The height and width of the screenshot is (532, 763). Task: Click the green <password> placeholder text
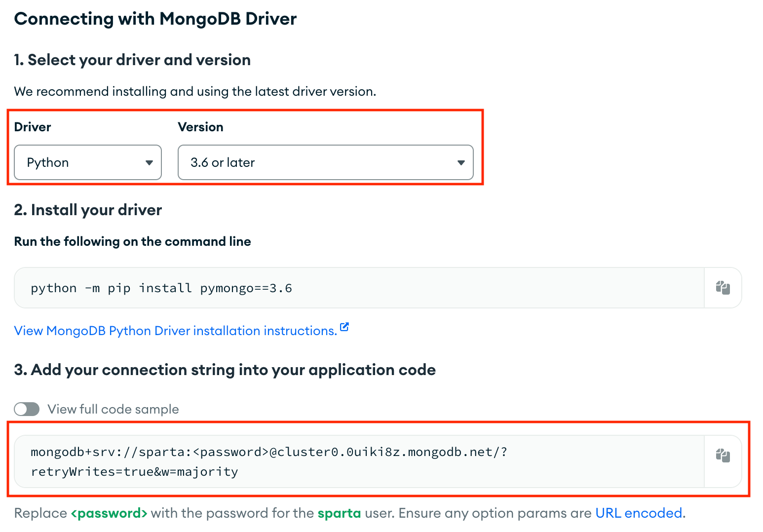point(109,513)
